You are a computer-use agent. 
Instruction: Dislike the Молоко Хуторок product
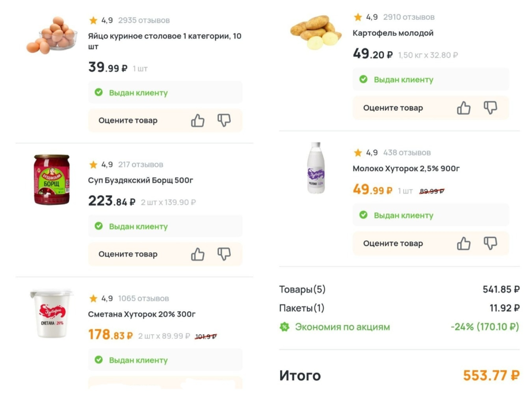click(x=490, y=243)
